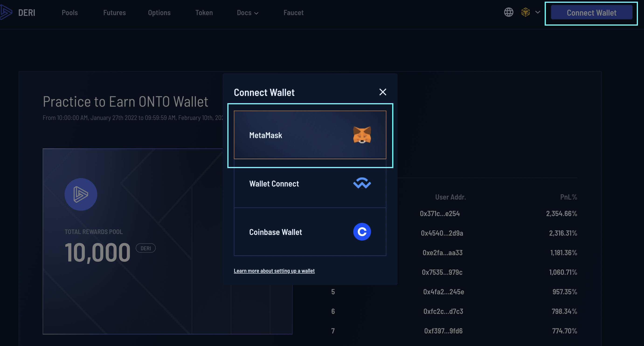This screenshot has height=346, width=644.
Task: Click the DERI badge beside 10,000
Action: tap(145, 248)
